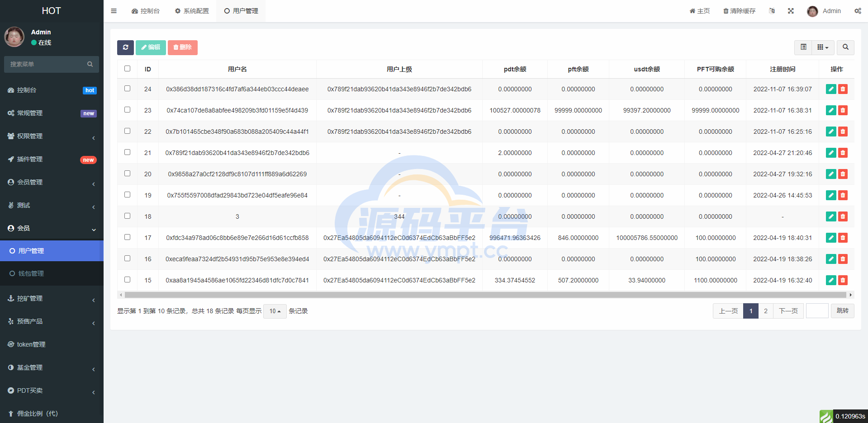The width and height of the screenshot is (868, 423).
Task: Click the debug timer icon in the corner
Action: tap(826, 416)
